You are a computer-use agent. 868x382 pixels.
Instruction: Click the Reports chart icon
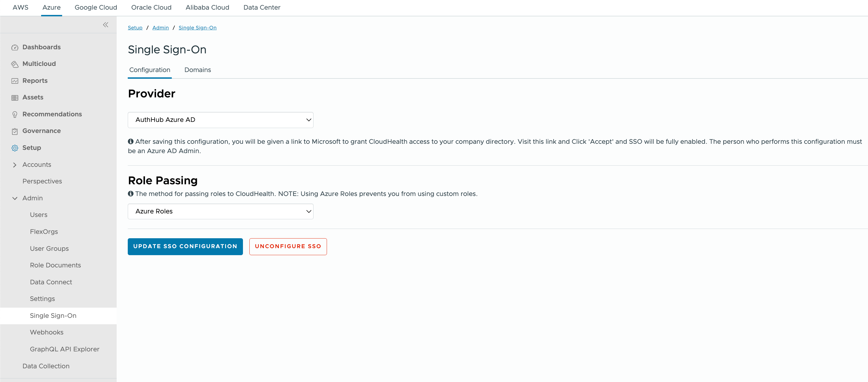click(x=15, y=81)
